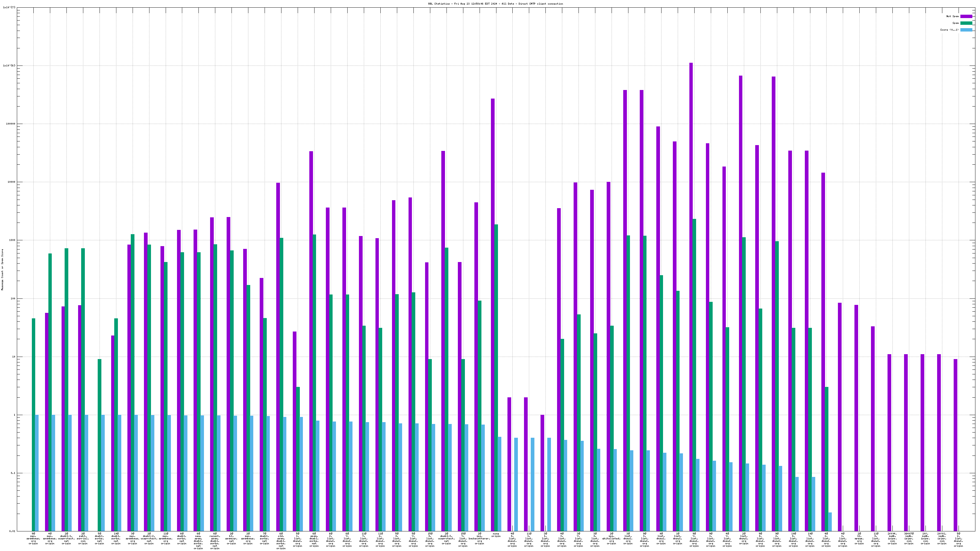Click the 'ips.whitelisted.org origin' axis label
Image resolution: width=980 pixels, height=551 pixels.
(611, 538)
